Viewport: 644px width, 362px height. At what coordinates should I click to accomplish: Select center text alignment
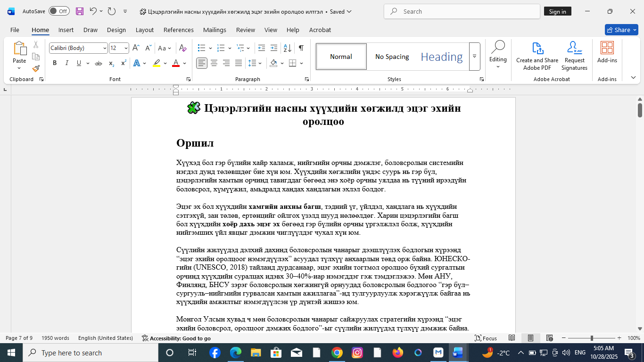coord(214,63)
